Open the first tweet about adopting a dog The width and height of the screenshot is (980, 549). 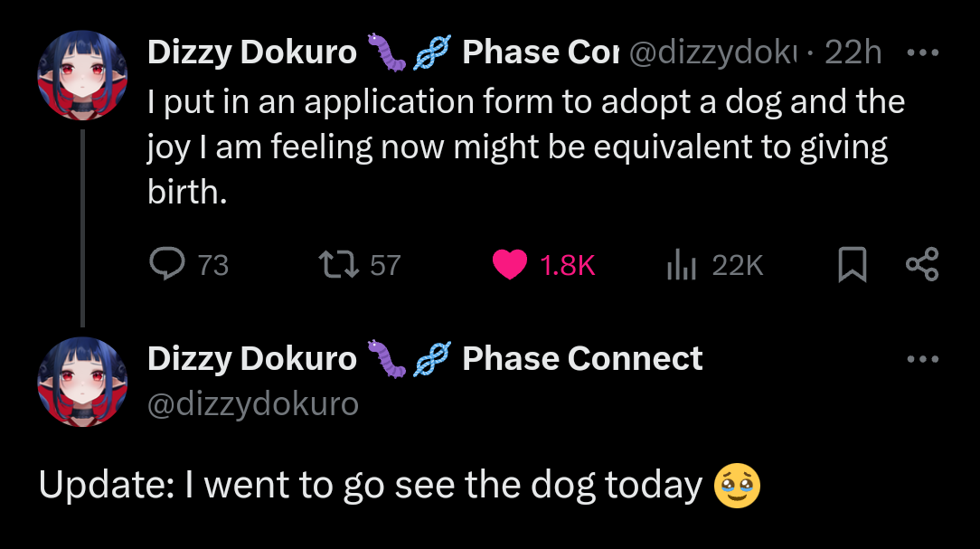tap(526, 147)
